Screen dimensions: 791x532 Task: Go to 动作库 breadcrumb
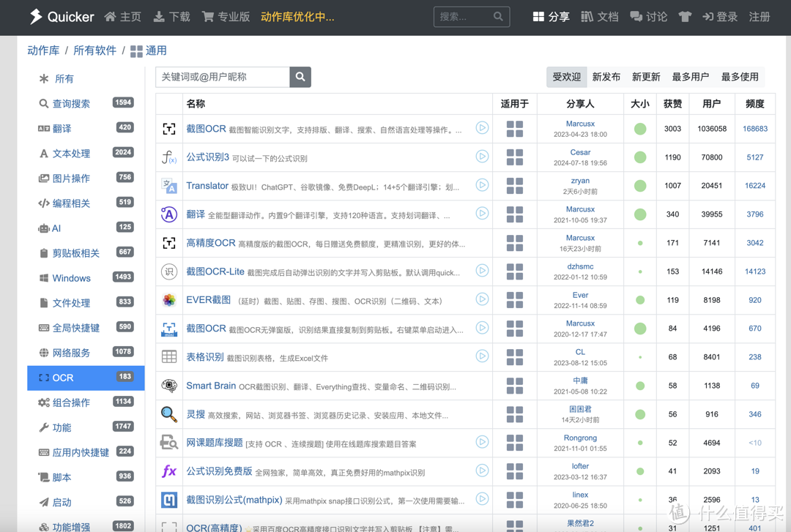pyautogui.click(x=43, y=50)
